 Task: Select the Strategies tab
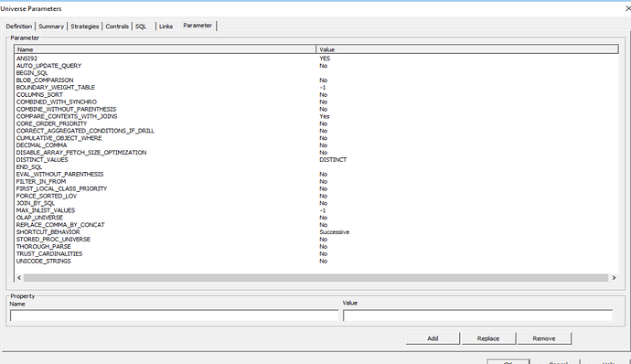(x=84, y=27)
